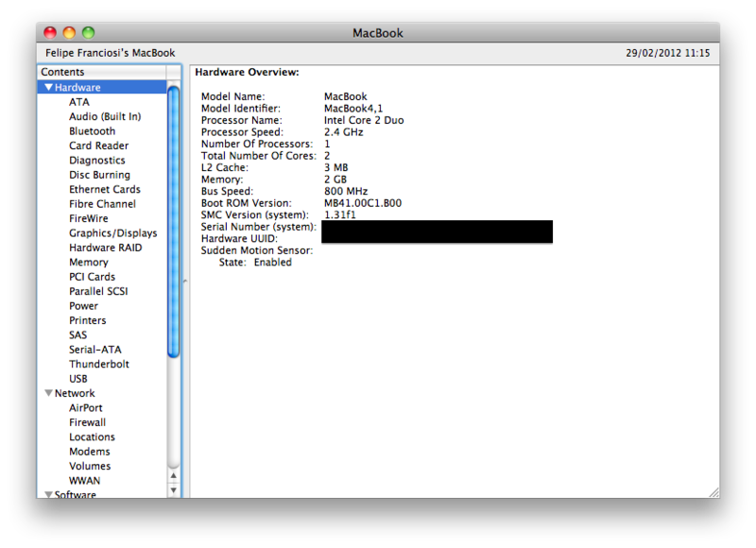Show Ethernet Cards information
This screenshot has width=756, height=548.
tap(104, 190)
